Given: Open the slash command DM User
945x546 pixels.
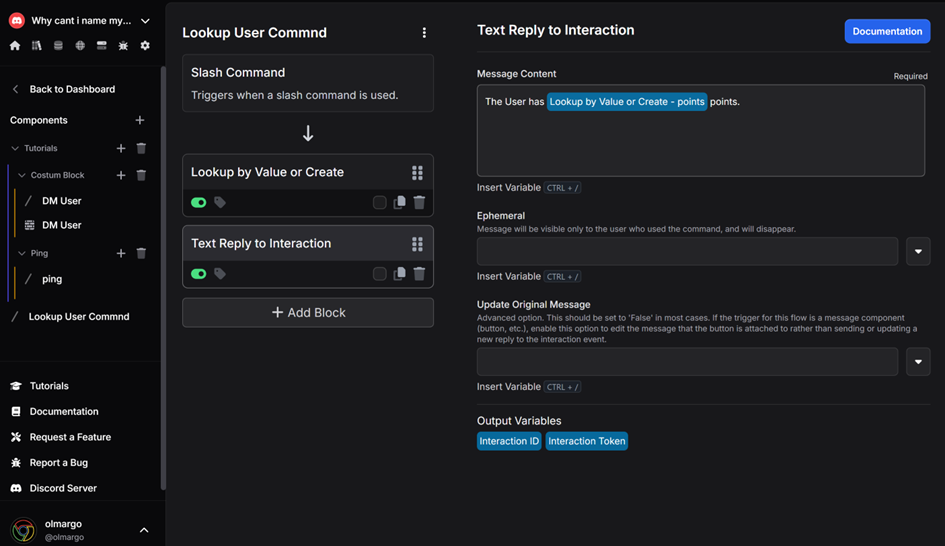Looking at the screenshot, I should click(61, 201).
